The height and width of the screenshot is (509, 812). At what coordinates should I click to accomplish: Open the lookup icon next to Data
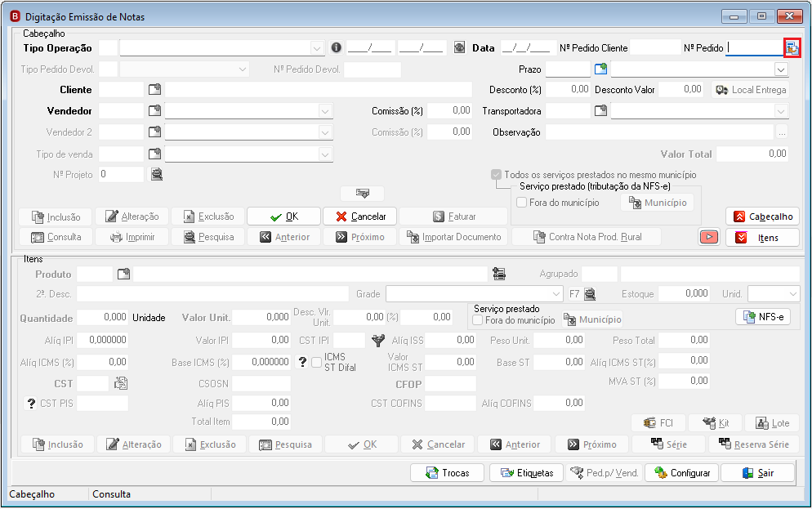coord(459,47)
